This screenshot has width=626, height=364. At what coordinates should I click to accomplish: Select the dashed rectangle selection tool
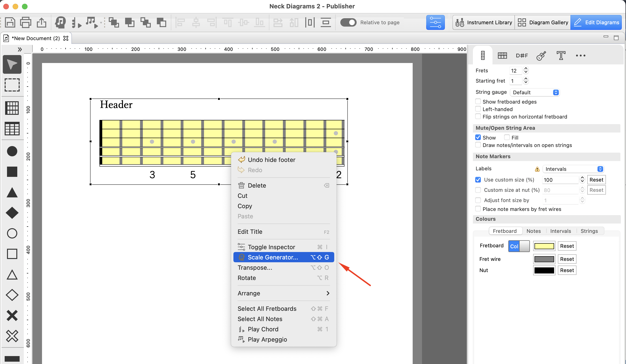click(x=12, y=85)
